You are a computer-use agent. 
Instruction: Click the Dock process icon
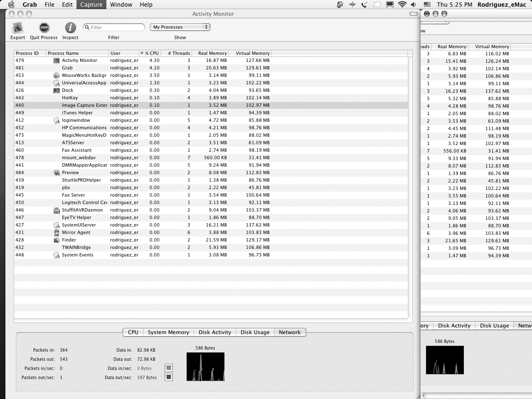(x=57, y=91)
